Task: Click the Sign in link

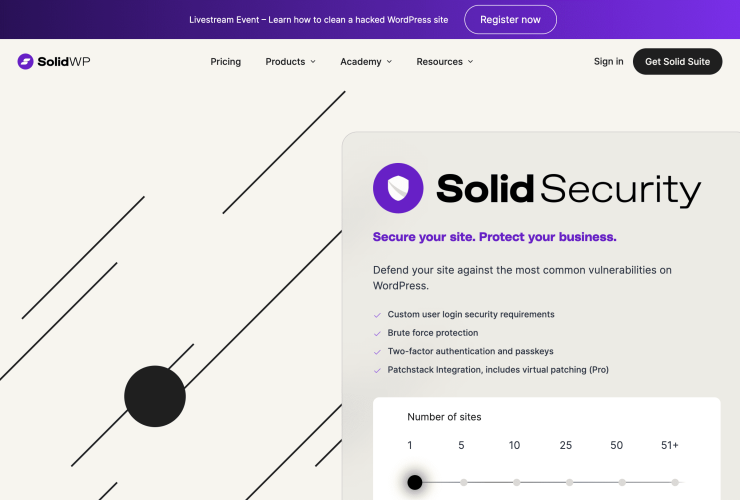Action: [608, 62]
